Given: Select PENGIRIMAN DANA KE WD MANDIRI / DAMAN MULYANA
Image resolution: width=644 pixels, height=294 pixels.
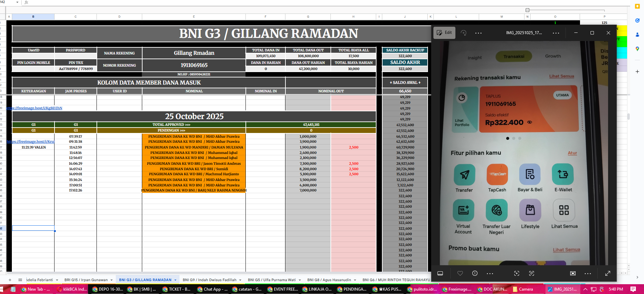Looking at the screenshot, I should click(194, 147).
